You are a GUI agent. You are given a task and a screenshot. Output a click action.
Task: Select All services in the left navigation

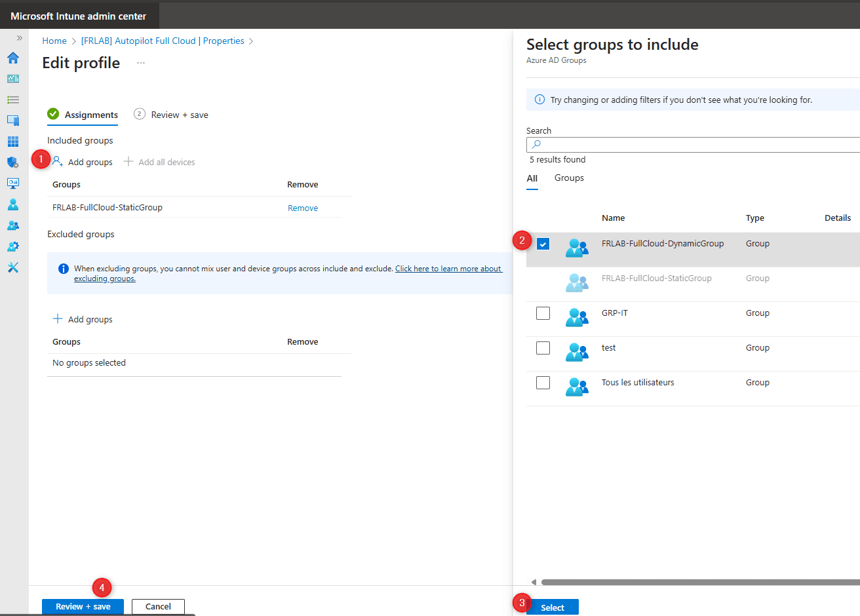point(13,99)
